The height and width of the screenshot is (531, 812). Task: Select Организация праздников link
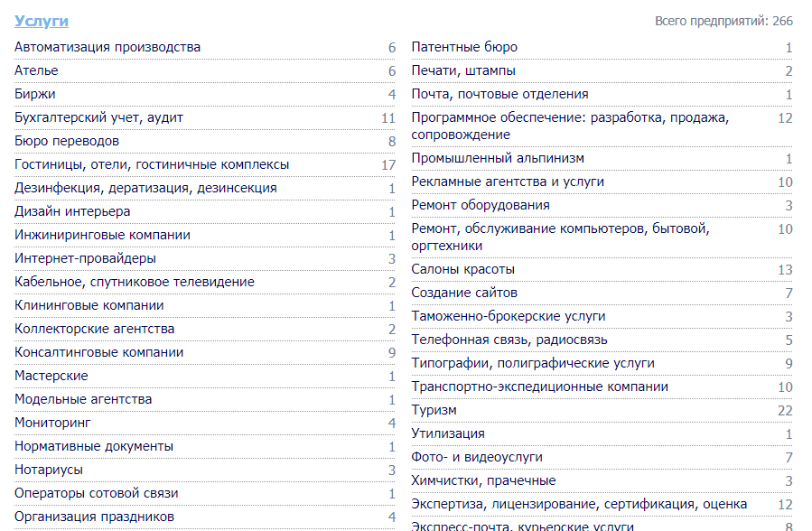94,517
